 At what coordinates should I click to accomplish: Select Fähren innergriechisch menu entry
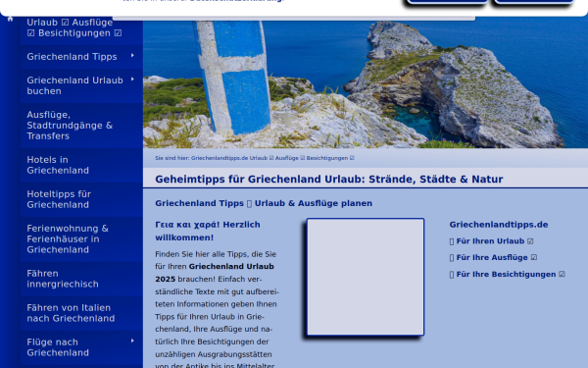[x=81, y=279]
